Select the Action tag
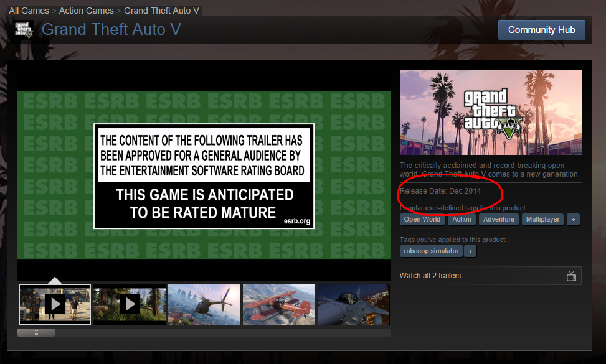Image resolution: width=606 pixels, height=364 pixels. pos(462,219)
